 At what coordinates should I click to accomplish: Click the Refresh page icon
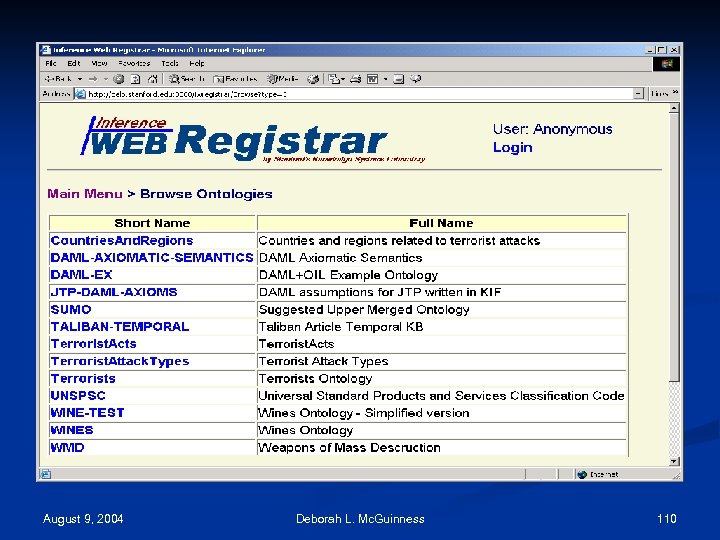pyautogui.click(x=135, y=79)
